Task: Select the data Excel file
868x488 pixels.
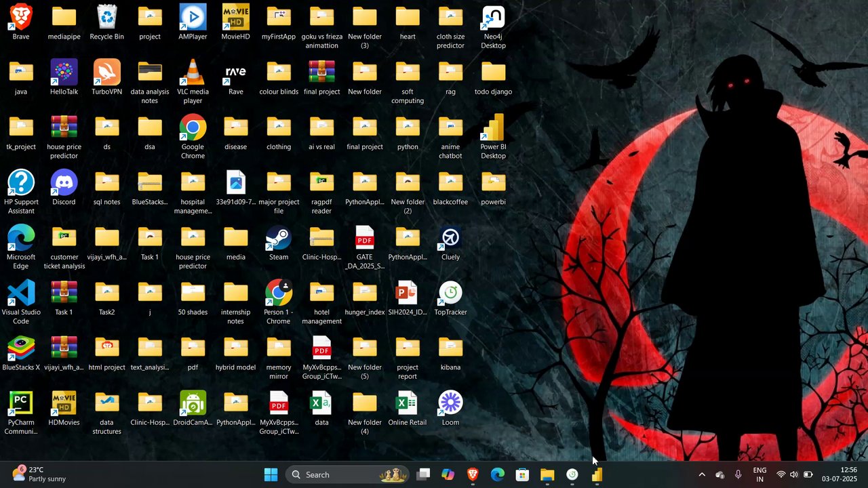Action: click(x=321, y=407)
